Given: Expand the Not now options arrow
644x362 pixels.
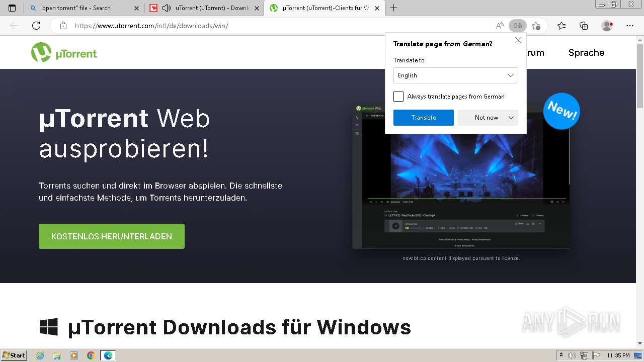Looking at the screenshot, I should click(511, 118).
